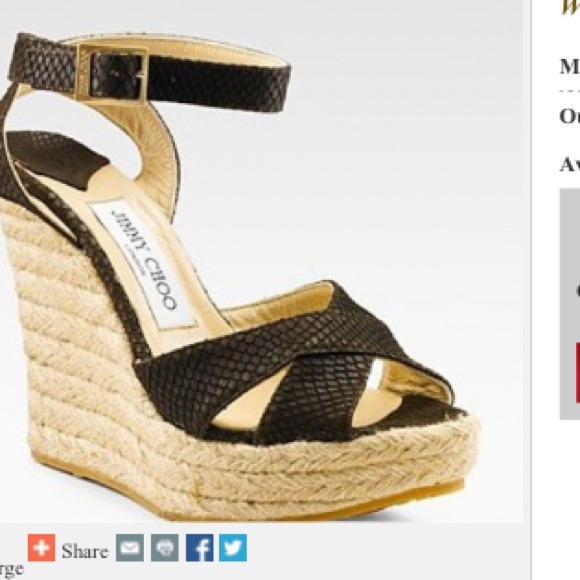
Task: Click the bold 'Av' label at right
Action: coord(570,165)
